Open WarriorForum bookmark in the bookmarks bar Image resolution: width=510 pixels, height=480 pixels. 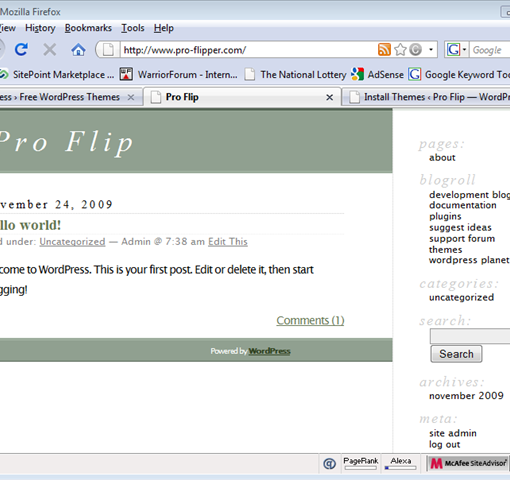(178, 75)
